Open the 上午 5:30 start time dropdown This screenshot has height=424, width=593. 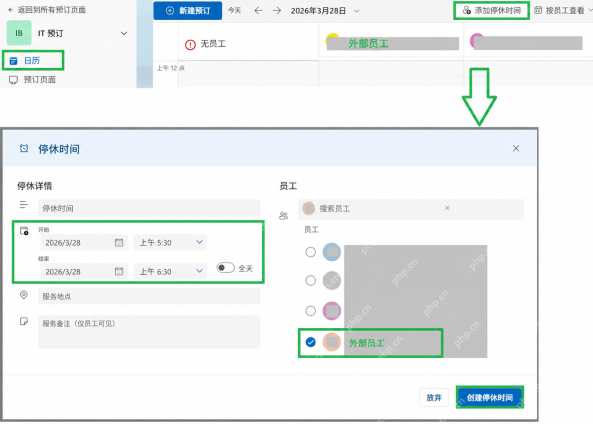[170, 242]
